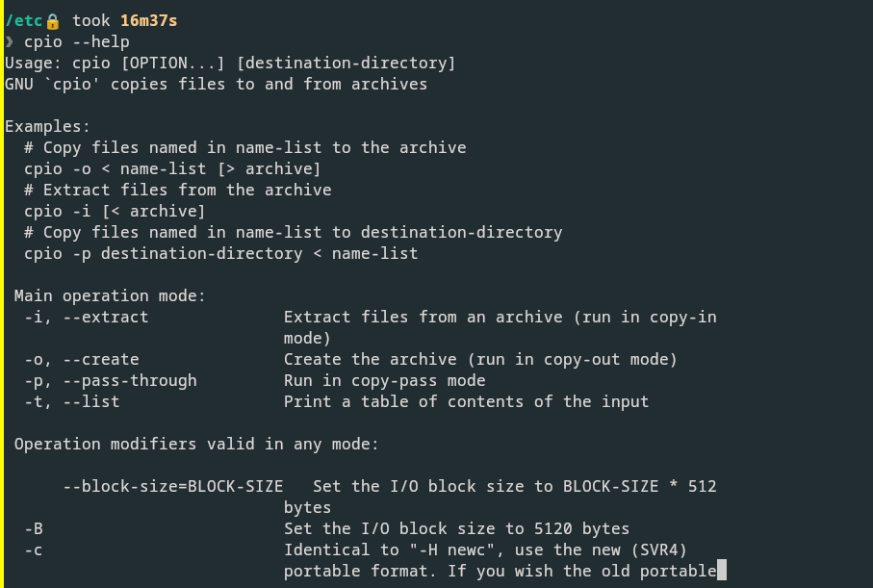
Task: Click the '-c' option flag
Action: [34, 550]
